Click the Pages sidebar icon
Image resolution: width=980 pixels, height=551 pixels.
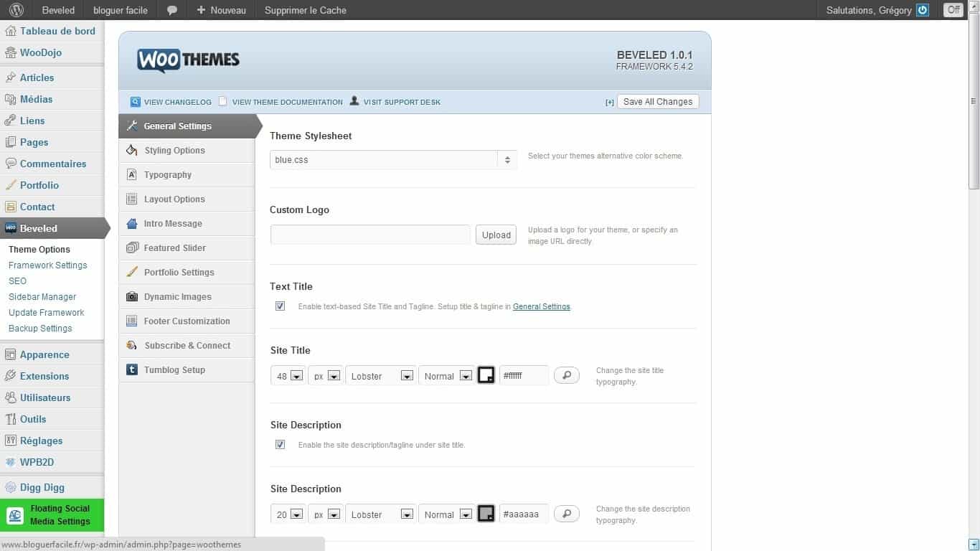[11, 142]
